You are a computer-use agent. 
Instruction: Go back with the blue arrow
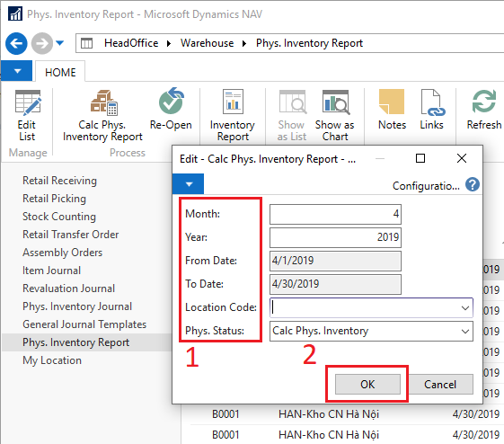[16, 43]
